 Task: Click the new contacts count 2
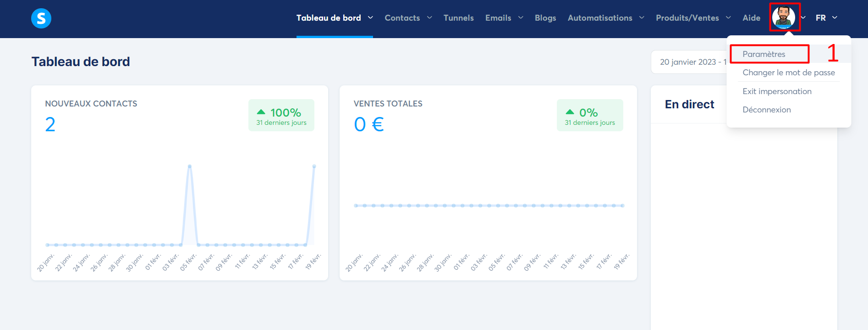(x=50, y=124)
